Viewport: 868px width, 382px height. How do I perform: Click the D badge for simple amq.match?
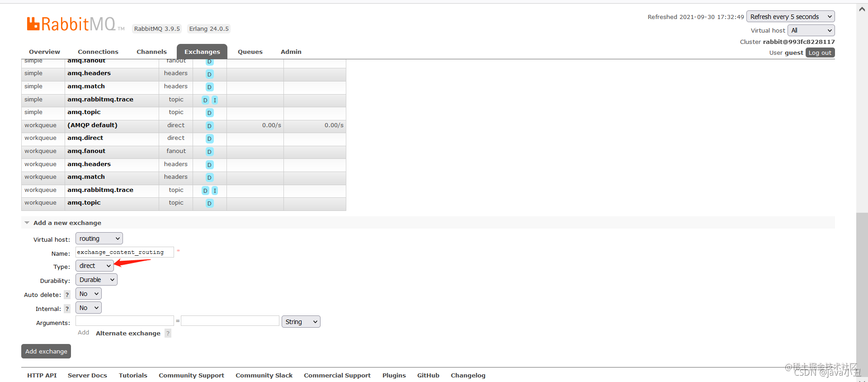click(209, 87)
